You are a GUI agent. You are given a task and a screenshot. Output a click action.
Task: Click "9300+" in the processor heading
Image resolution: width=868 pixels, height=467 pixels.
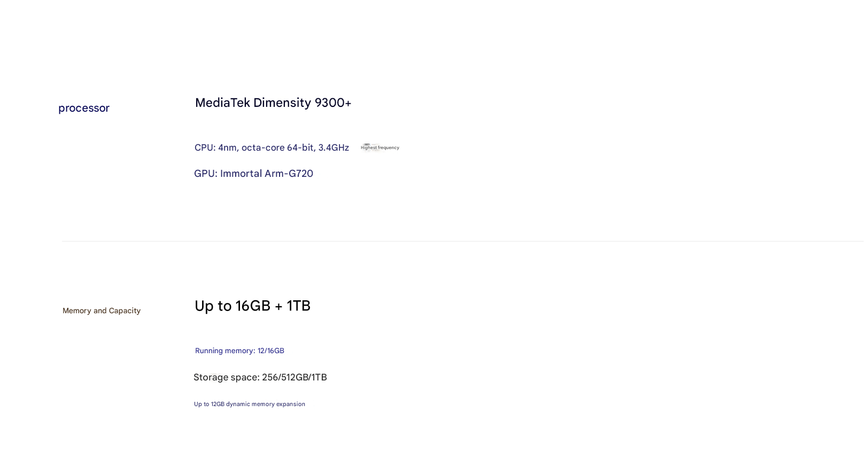[x=333, y=103]
